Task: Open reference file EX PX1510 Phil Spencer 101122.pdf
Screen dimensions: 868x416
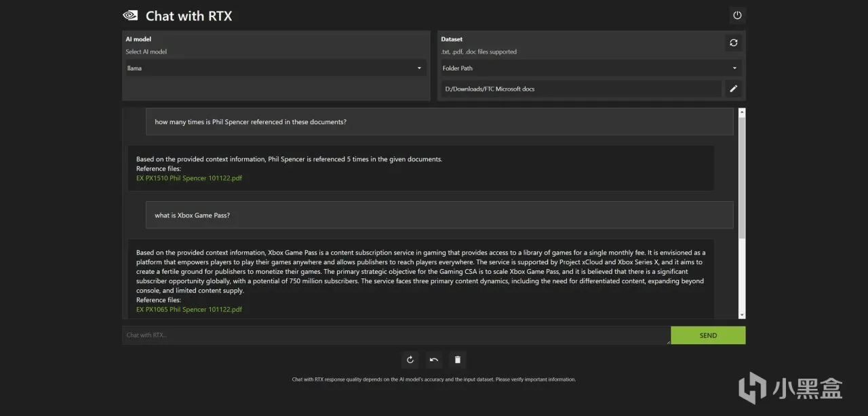Action: 189,178
